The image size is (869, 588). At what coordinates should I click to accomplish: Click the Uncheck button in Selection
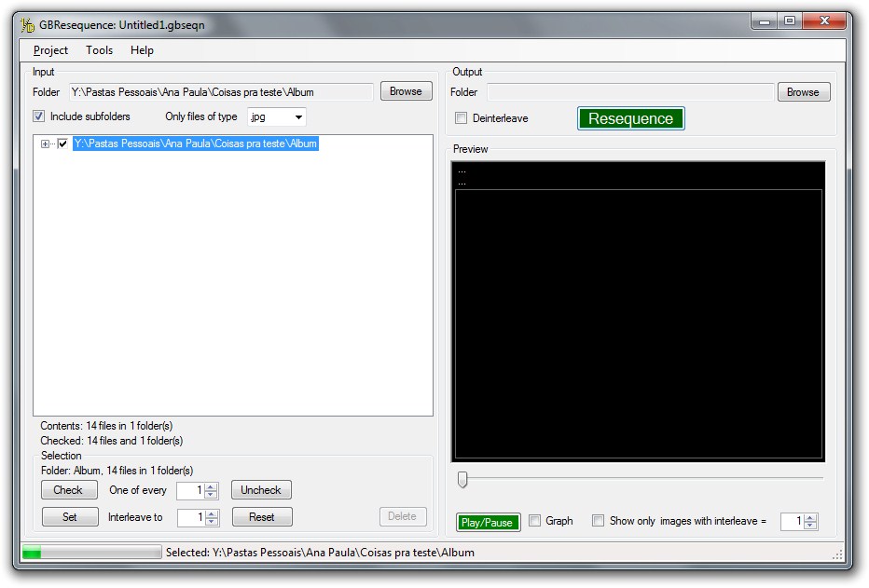[261, 490]
